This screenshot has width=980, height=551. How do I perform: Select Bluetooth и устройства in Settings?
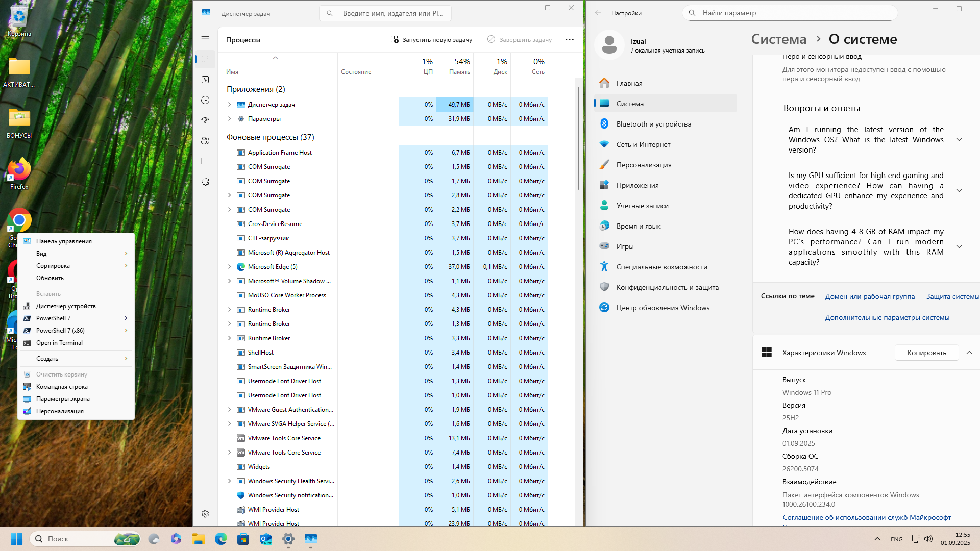(x=666, y=124)
